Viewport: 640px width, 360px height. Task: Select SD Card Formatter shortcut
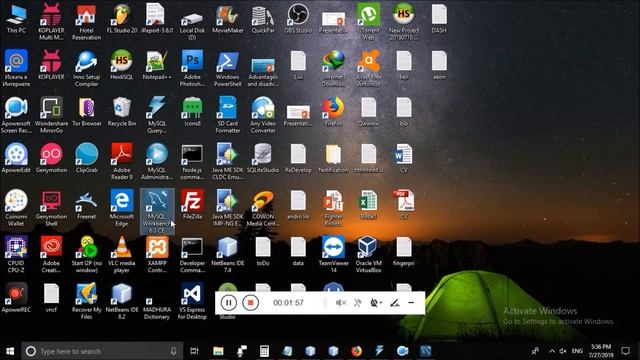tap(227, 115)
